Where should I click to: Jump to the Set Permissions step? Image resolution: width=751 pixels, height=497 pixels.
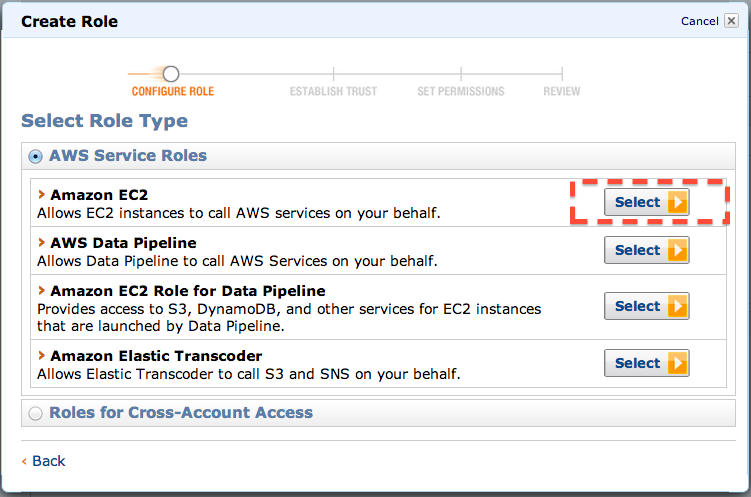(461, 91)
